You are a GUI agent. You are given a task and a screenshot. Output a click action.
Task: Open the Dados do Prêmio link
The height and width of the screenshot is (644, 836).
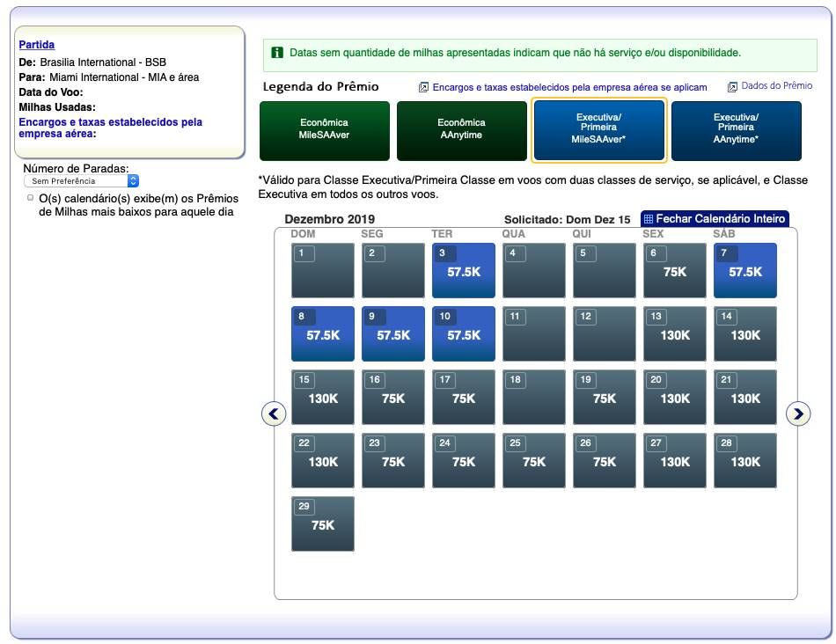(x=777, y=86)
